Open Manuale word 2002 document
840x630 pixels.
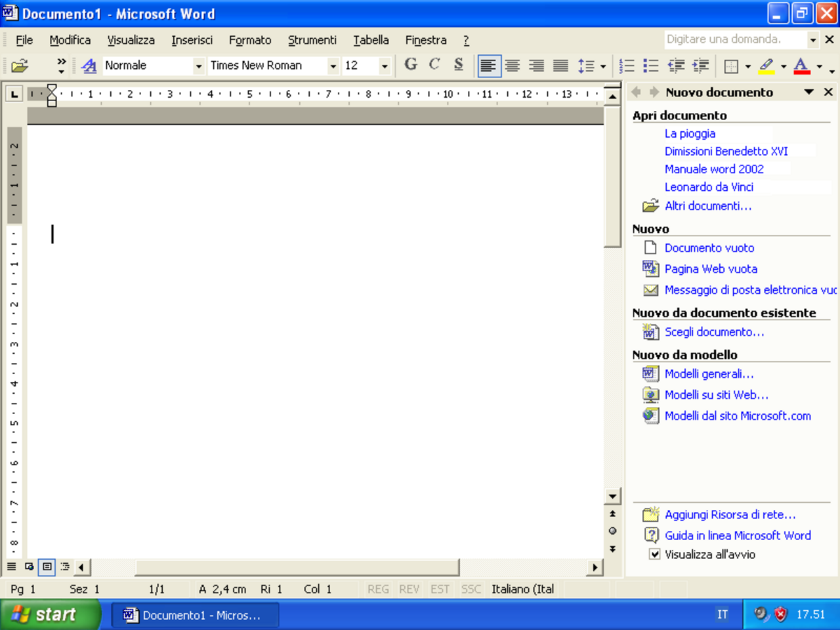coord(714,169)
